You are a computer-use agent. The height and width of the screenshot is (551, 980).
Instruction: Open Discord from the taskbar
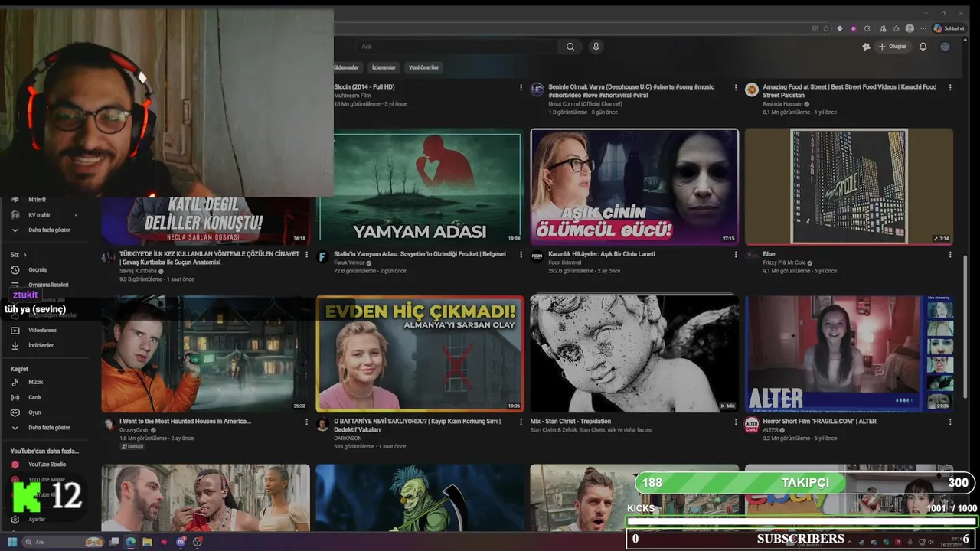pos(181,542)
